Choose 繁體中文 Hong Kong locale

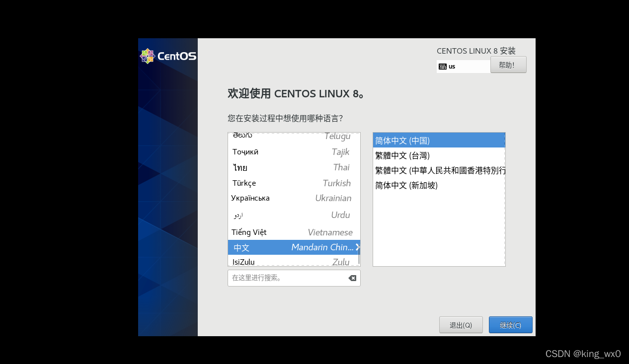pos(439,170)
